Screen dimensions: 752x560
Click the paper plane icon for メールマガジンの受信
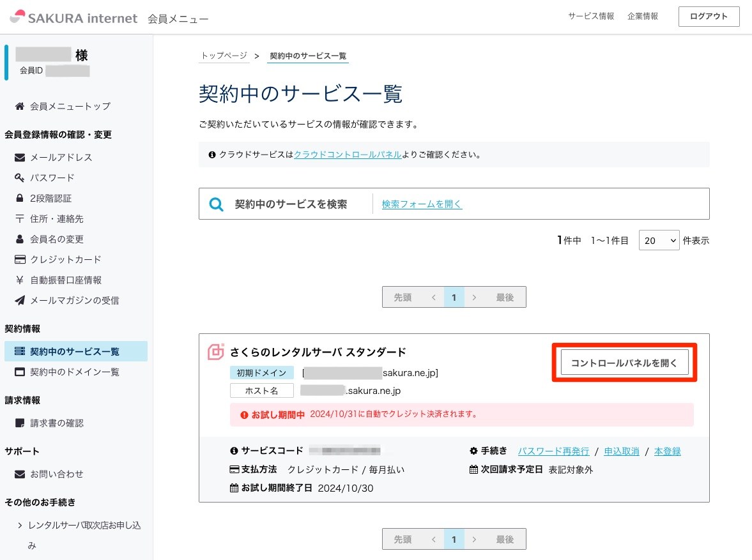20,300
